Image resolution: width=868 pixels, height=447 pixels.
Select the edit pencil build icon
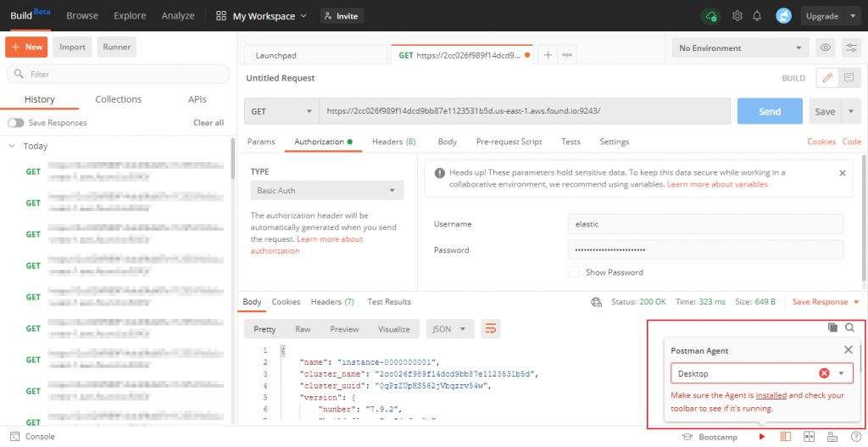click(827, 78)
